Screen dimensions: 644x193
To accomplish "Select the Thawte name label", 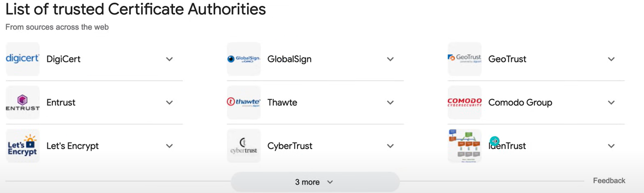I will (x=282, y=102).
